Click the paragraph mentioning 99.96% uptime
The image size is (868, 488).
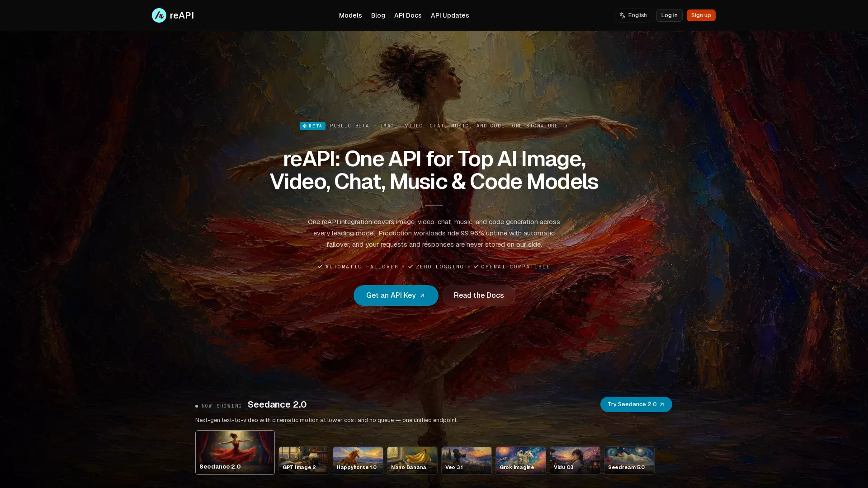tap(434, 233)
